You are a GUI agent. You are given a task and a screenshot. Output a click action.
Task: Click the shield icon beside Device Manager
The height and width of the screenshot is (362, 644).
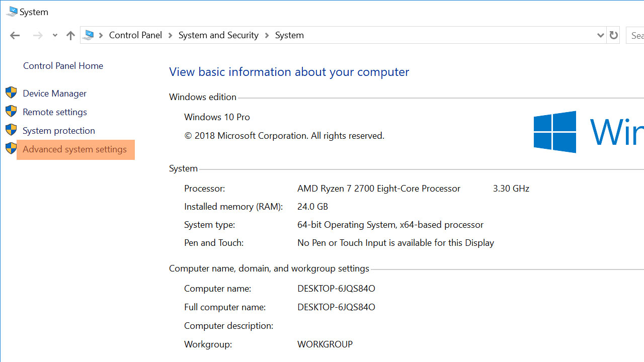(11, 93)
